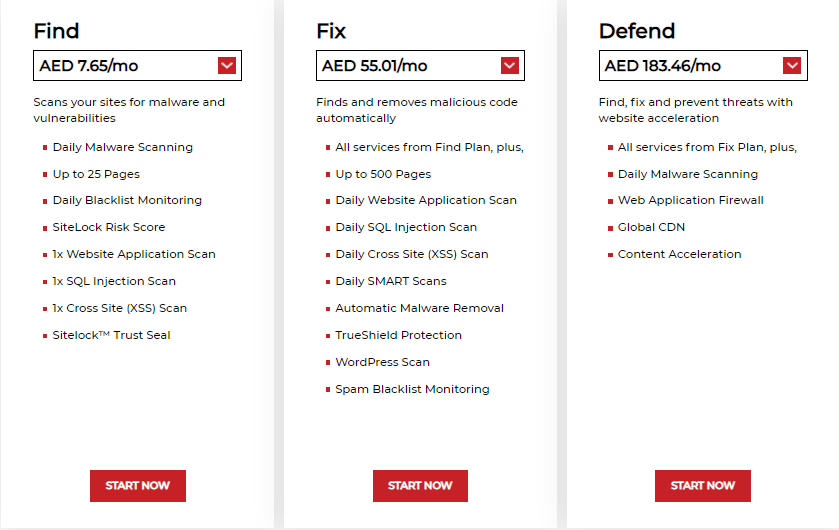This screenshot has width=839, height=530.
Task: Click the red chevron in the Find price selector
Action: coord(227,66)
